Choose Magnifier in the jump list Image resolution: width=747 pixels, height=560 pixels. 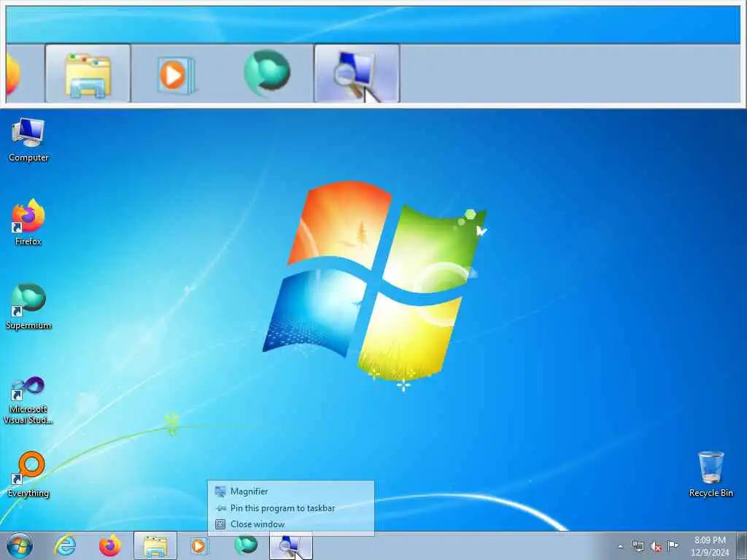[290, 491]
